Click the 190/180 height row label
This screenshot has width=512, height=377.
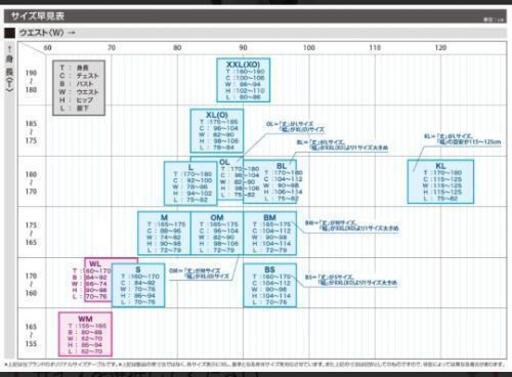[31, 81]
